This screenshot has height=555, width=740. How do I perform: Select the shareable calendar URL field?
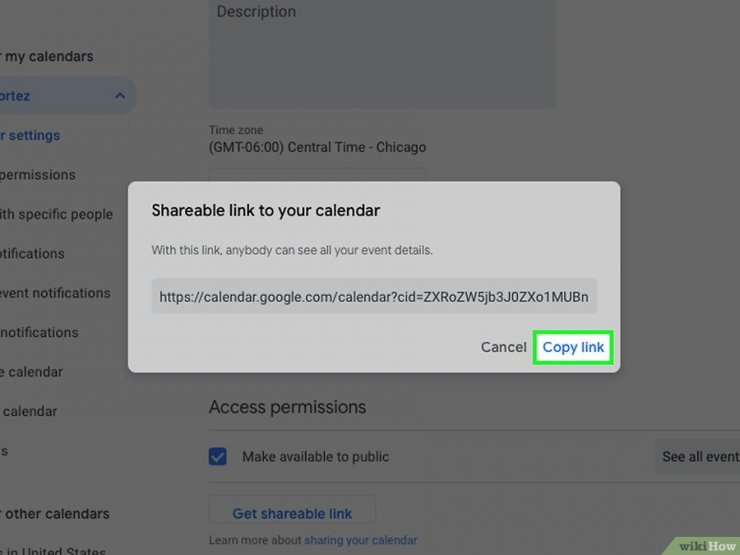tap(374, 296)
